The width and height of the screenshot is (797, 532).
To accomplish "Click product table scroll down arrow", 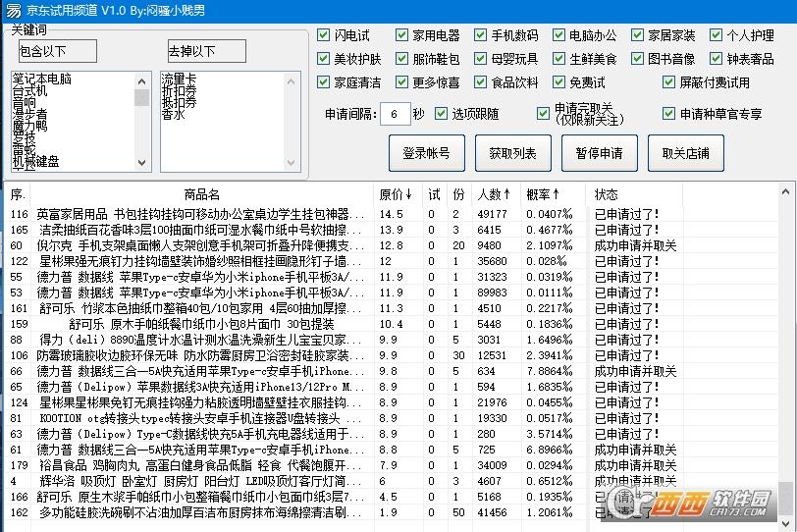I will pyautogui.click(x=786, y=523).
